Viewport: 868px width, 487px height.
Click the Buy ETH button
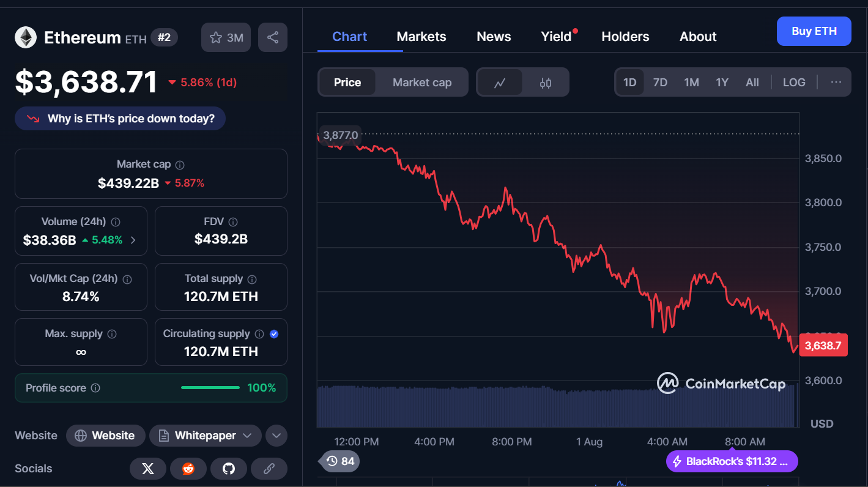[814, 31]
